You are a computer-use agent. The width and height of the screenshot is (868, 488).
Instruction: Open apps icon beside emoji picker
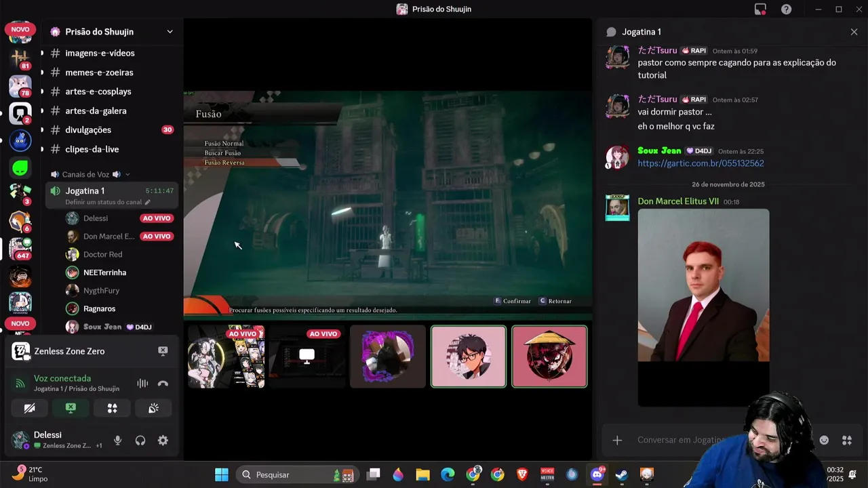pyautogui.click(x=847, y=440)
